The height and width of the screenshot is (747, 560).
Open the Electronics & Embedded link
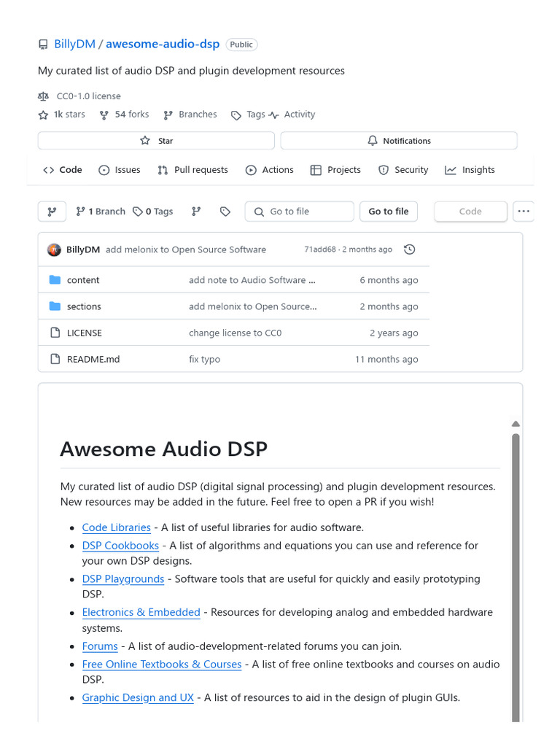click(x=141, y=612)
